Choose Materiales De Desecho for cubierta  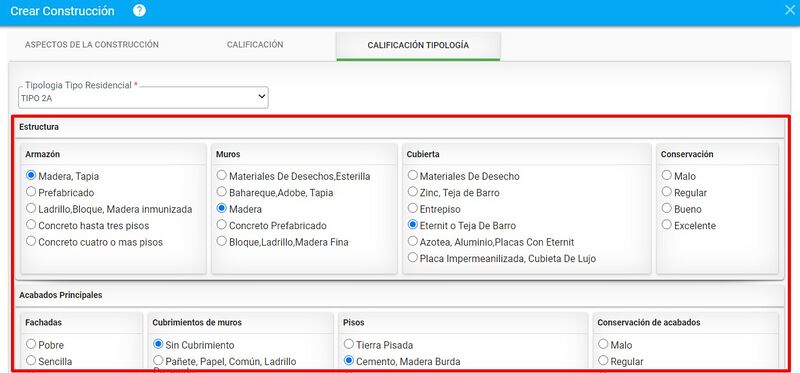coord(413,176)
